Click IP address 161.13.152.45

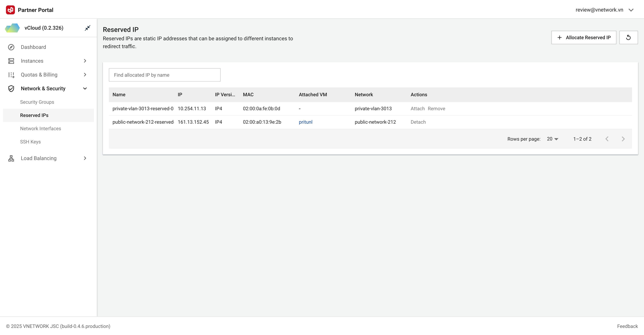point(193,122)
